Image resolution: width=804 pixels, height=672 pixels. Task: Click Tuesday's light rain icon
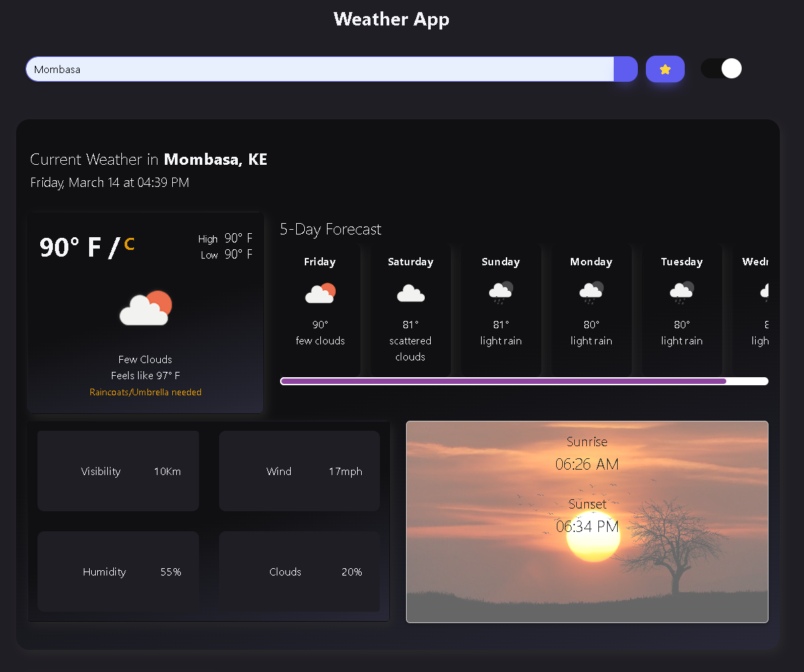(x=681, y=292)
